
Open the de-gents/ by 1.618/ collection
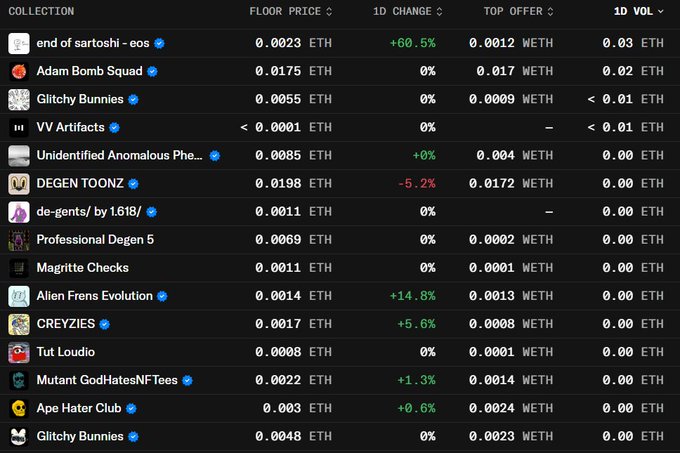coord(89,212)
